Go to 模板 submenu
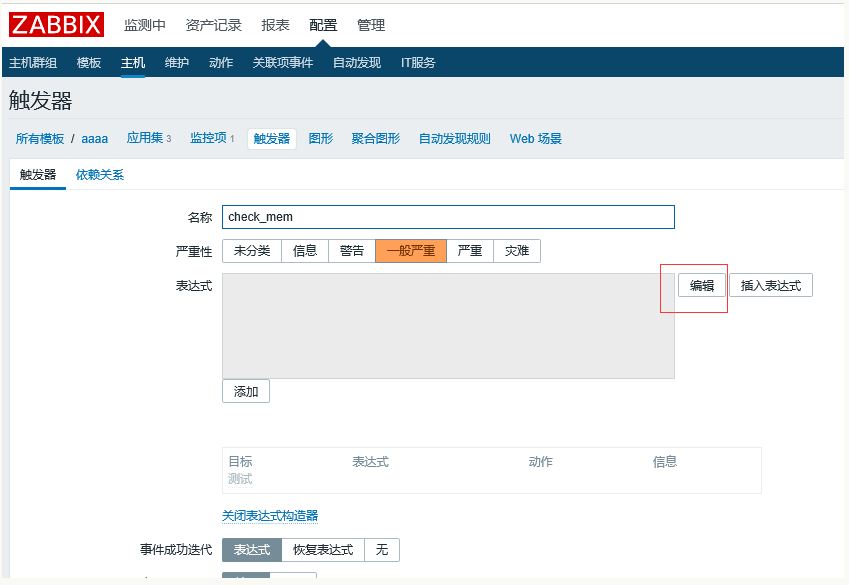Viewport: 849px width, 585px height. (89, 63)
